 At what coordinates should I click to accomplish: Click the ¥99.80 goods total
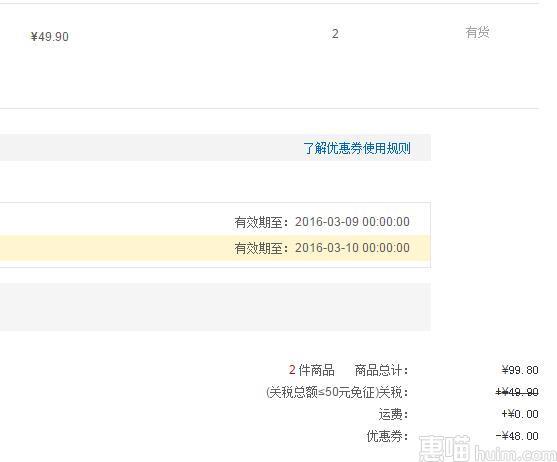(x=520, y=370)
